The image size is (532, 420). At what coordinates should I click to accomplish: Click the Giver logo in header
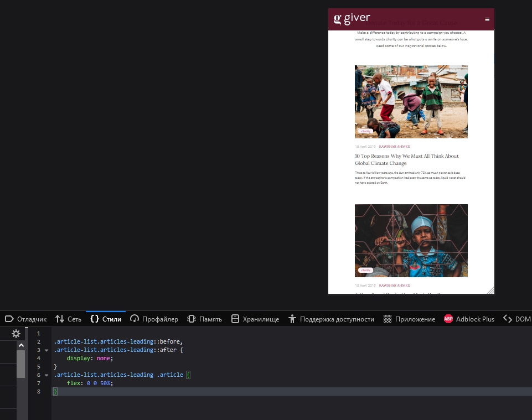click(352, 19)
